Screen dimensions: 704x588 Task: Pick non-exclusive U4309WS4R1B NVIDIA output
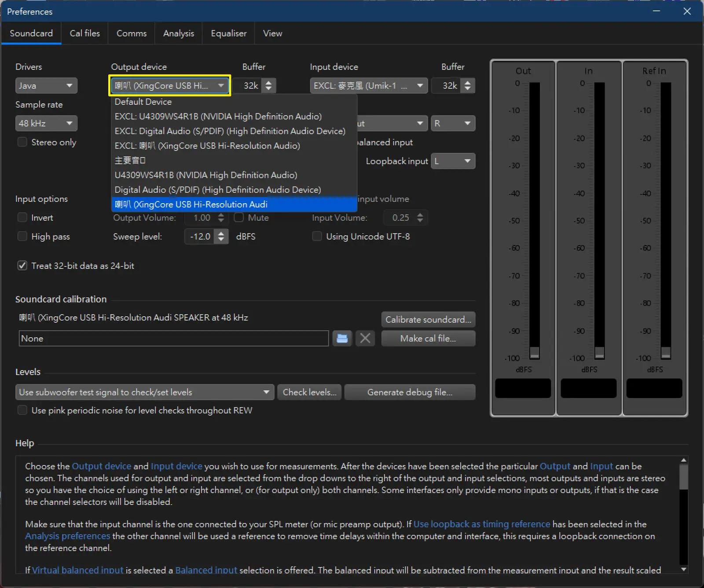click(234, 175)
